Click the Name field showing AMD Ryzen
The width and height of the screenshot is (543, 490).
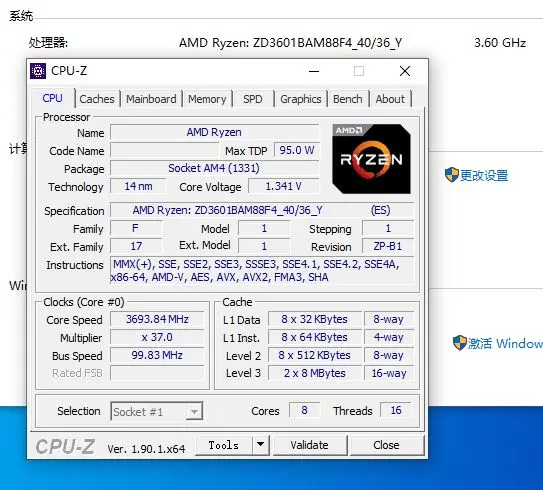pos(214,132)
